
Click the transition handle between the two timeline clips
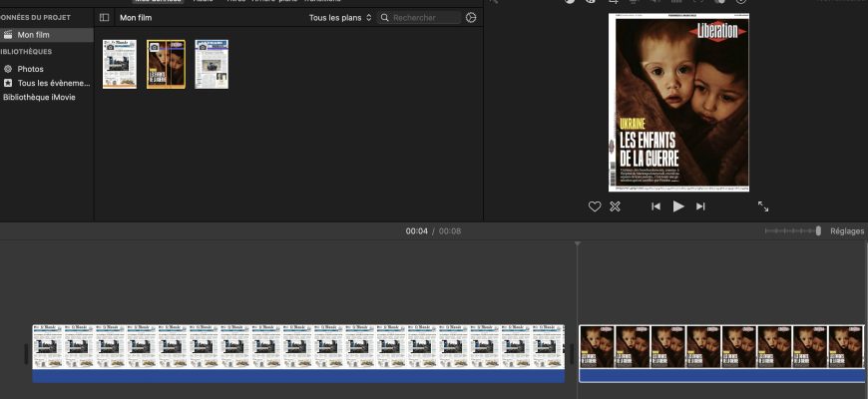point(572,353)
